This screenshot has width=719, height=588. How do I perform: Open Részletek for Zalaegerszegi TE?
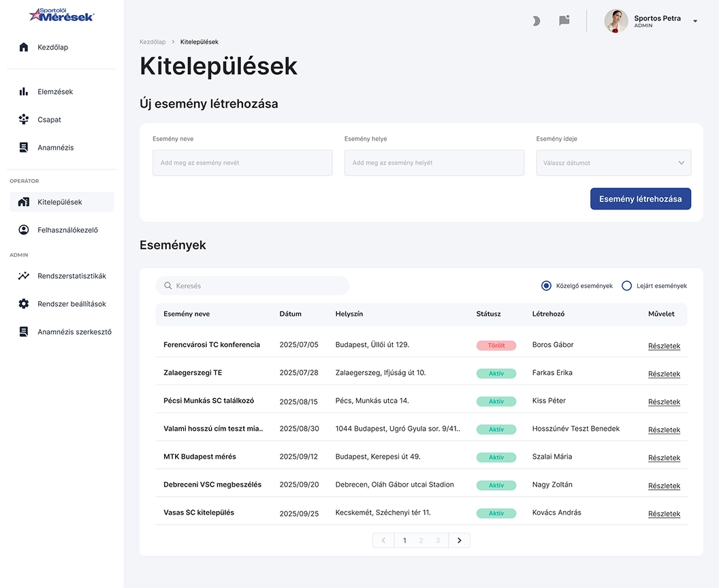[x=664, y=374]
